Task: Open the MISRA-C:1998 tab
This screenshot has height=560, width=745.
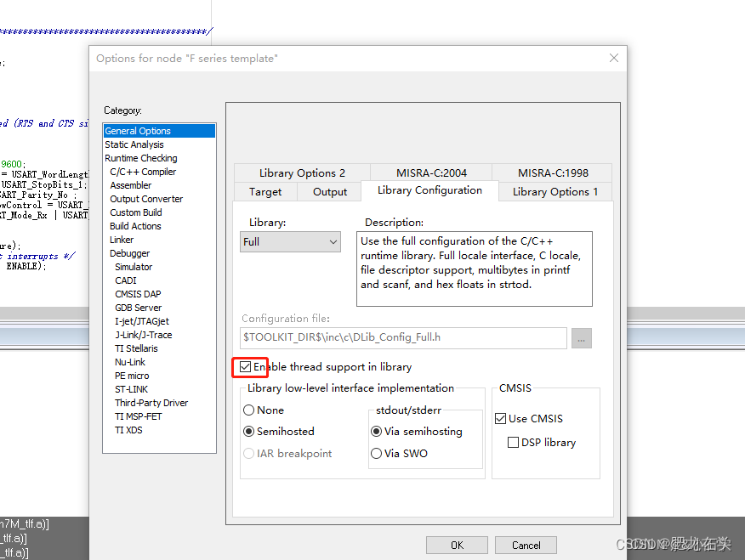Action: [x=553, y=173]
